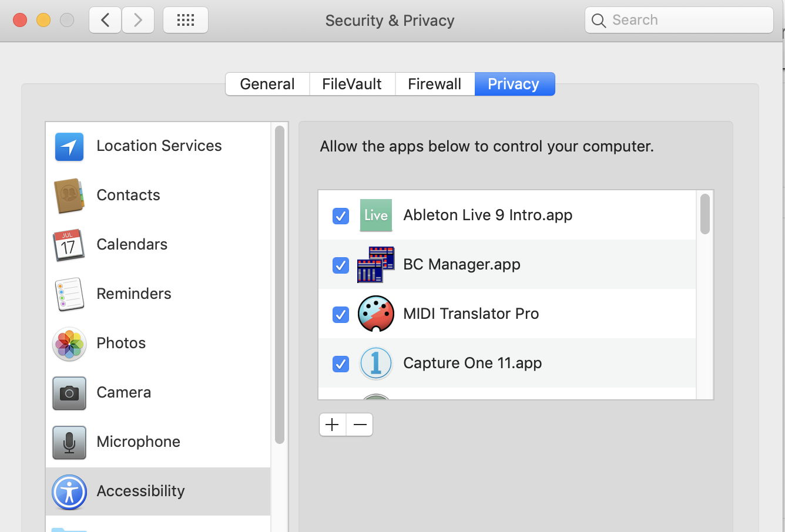Select the Accessibility label
Image resolution: width=785 pixels, height=532 pixels.
[140, 491]
